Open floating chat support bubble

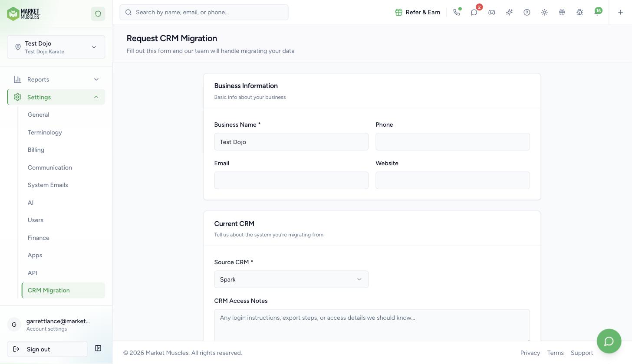coord(609,341)
